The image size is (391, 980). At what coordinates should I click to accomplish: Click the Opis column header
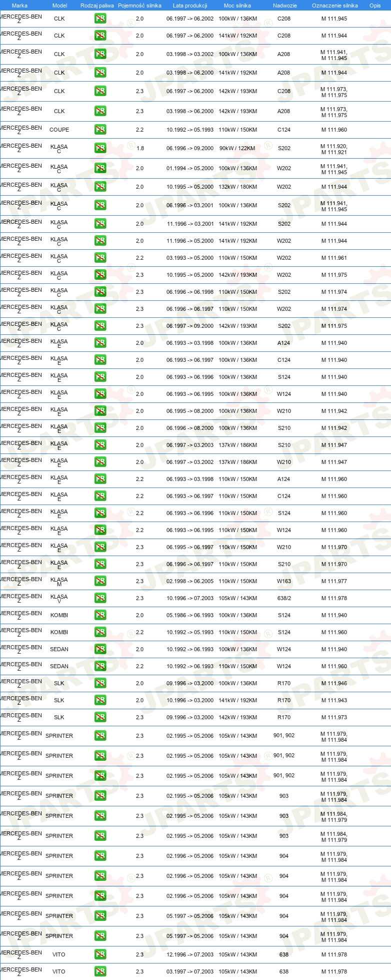point(375,6)
